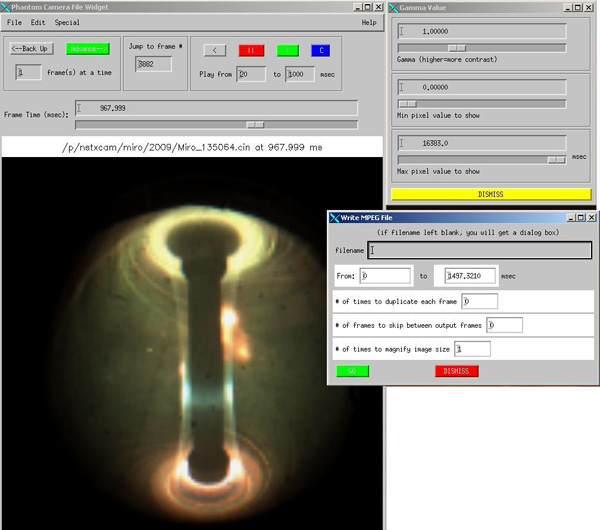Click the reverse play '<' button

coord(214,50)
